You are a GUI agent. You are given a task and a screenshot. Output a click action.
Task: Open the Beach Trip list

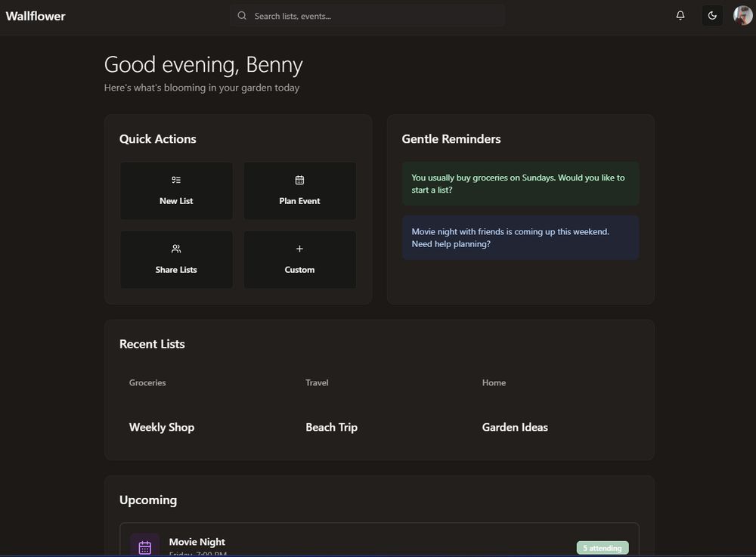click(332, 428)
